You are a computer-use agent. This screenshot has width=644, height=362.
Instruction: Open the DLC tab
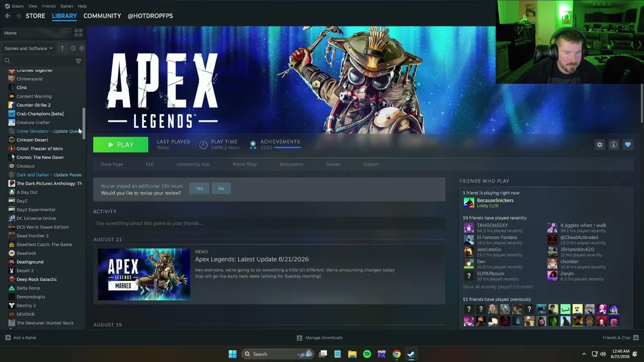(150, 164)
